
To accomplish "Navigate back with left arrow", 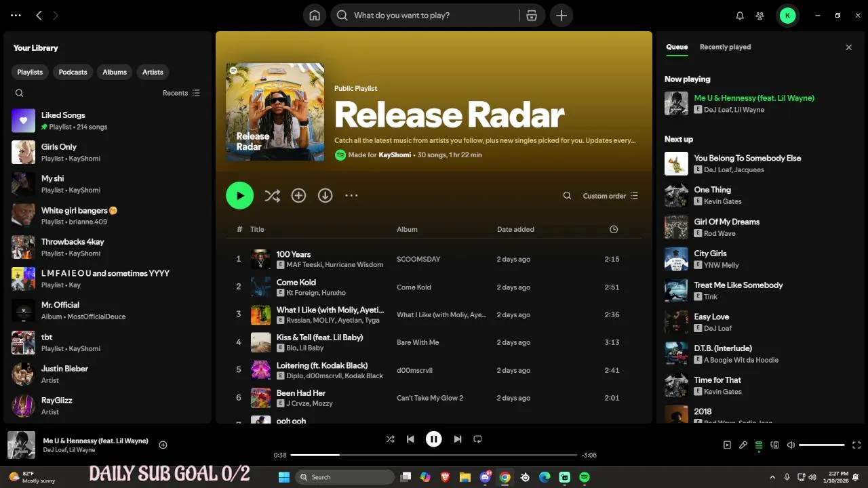I will pyautogui.click(x=39, y=15).
